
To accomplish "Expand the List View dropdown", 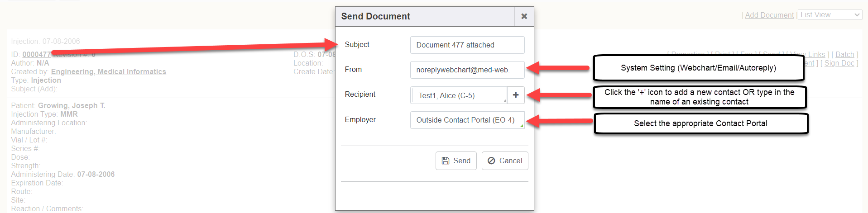I will pos(829,15).
